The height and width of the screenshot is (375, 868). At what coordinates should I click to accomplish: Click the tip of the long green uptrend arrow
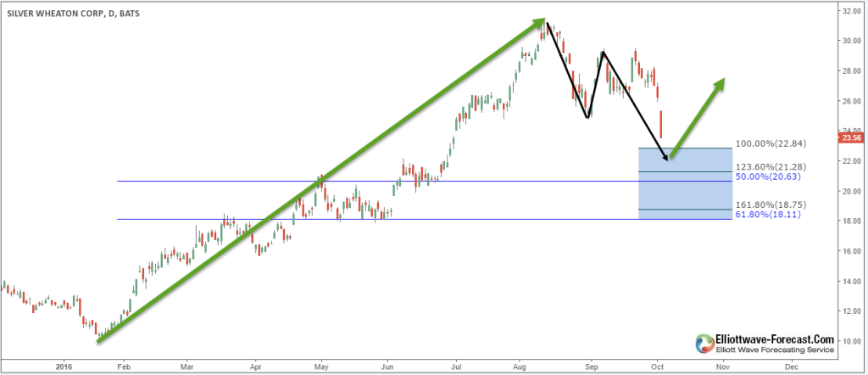pos(539,21)
